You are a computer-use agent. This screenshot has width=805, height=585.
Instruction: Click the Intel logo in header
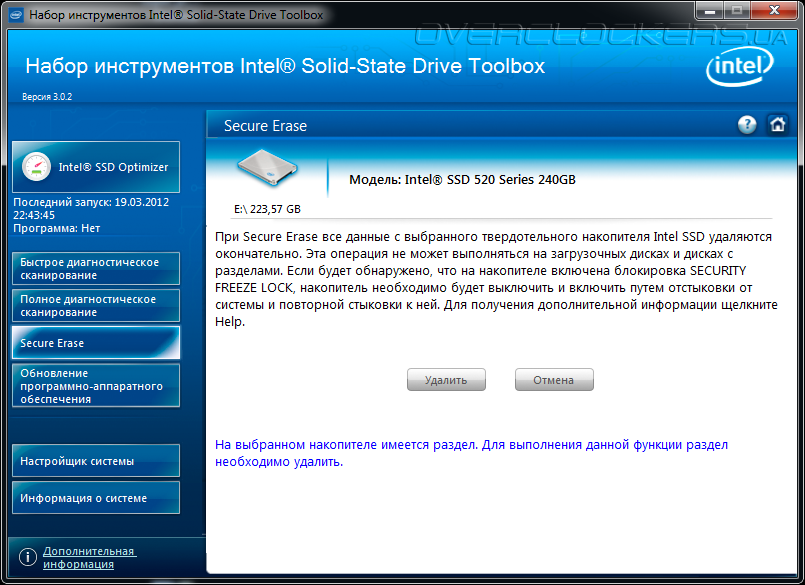point(740,66)
